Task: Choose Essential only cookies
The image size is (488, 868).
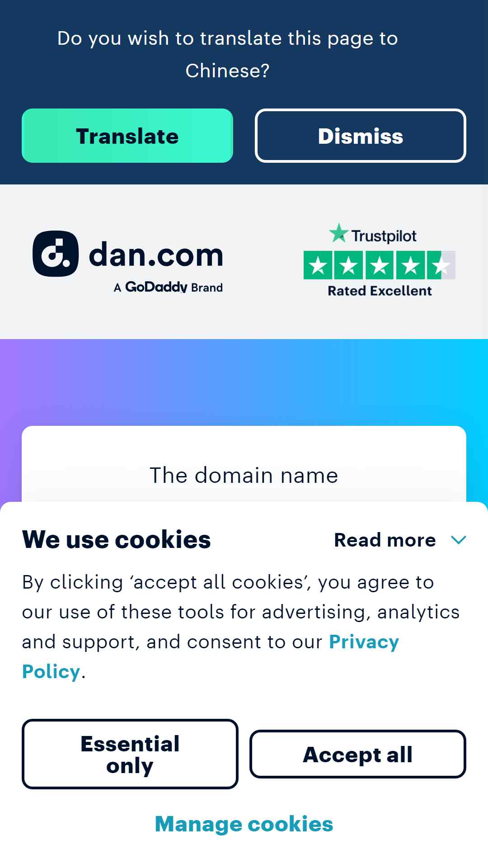Action: click(130, 754)
